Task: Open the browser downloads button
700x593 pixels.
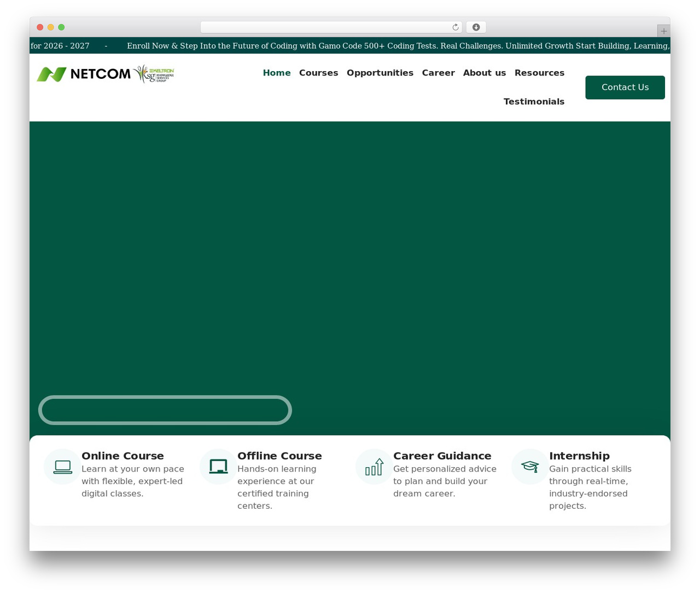Action: pos(476,27)
